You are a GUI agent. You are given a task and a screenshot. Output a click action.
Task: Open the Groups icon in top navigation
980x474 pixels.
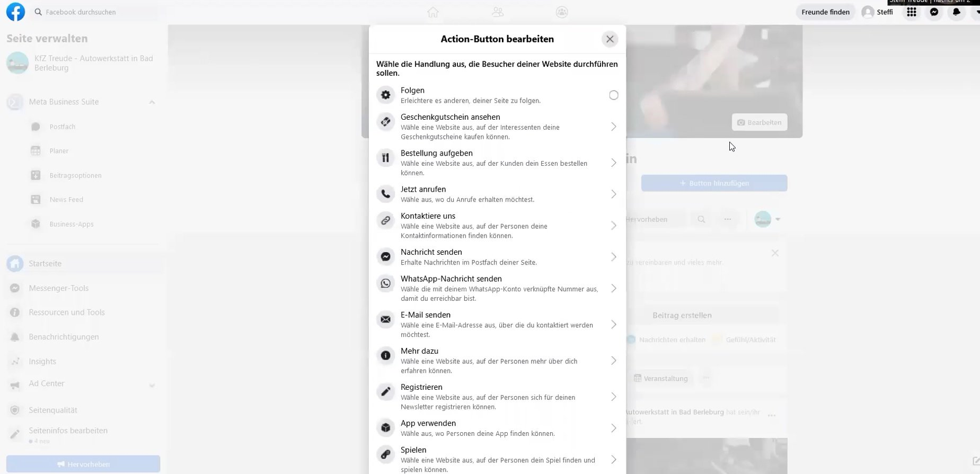562,12
